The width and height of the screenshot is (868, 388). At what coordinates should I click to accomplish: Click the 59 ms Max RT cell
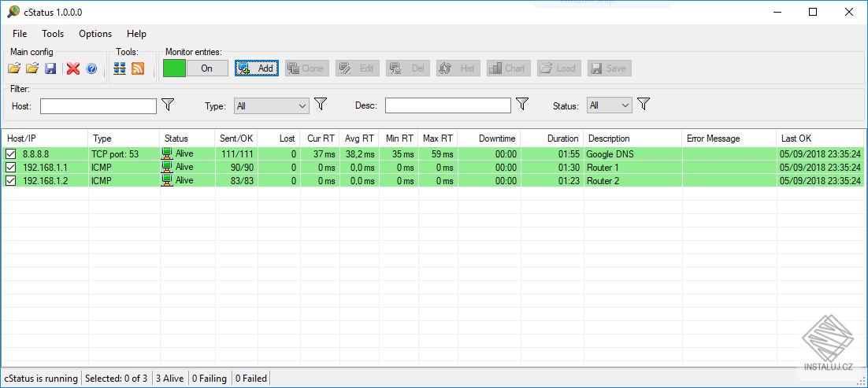click(x=438, y=154)
